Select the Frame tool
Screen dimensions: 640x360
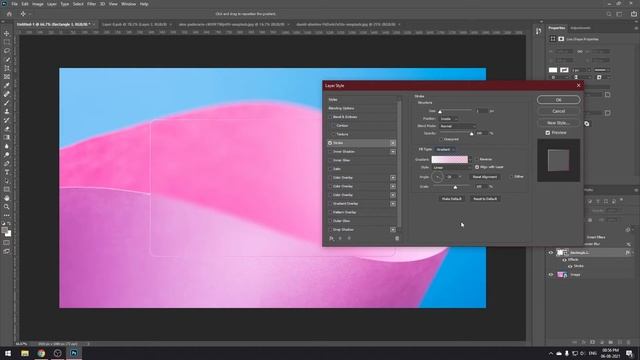click(7, 77)
